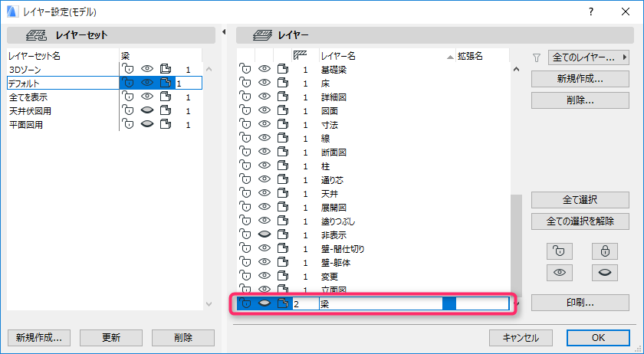Click the レイヤーセット名 column header

click(x=63, y=56)
